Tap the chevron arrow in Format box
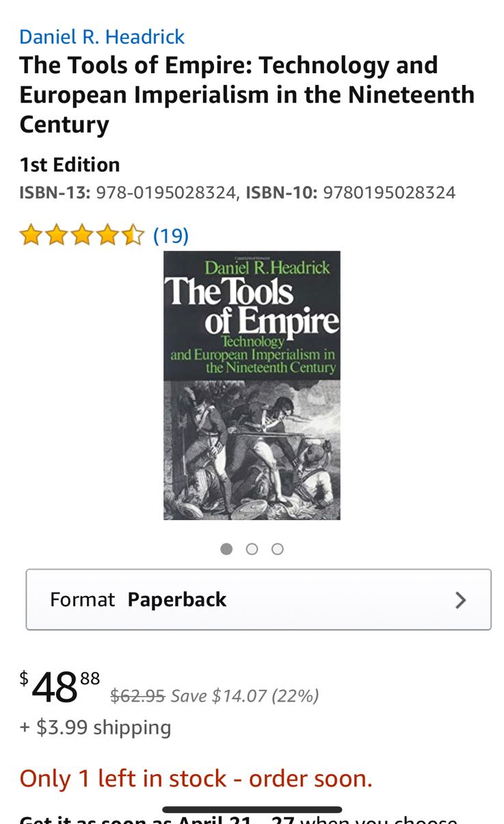Image resolution: width=504 pixels, height=824 pixels. [461, 600]
